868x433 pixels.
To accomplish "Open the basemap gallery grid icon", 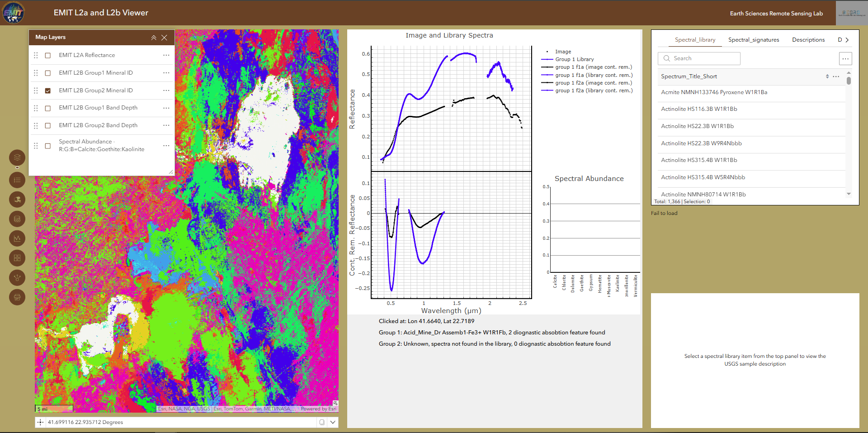I will tap(17, 258).
